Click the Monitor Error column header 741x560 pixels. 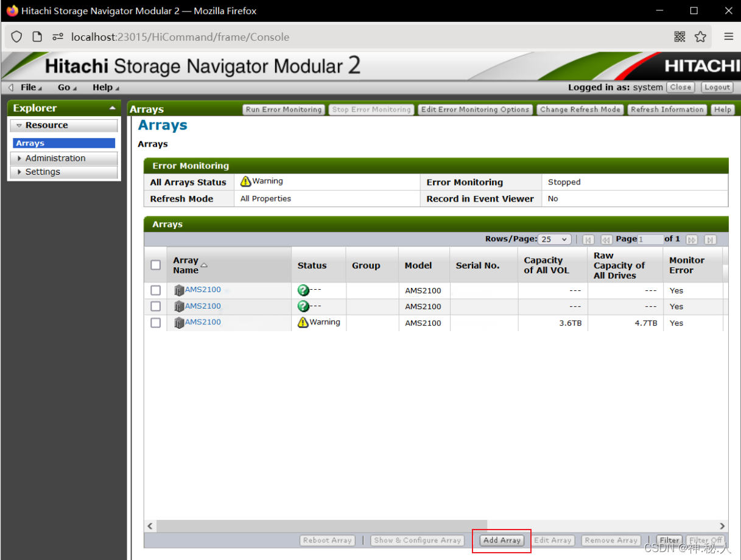coord(692,265)
